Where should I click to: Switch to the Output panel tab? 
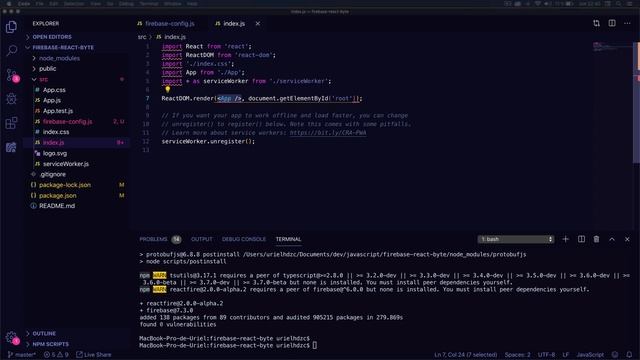202,239
